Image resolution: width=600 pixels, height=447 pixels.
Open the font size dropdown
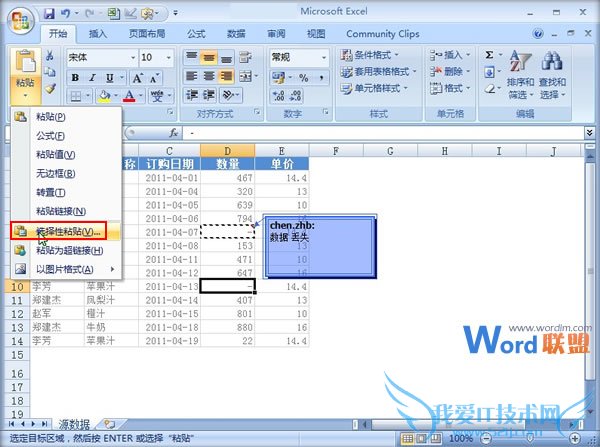168,58
